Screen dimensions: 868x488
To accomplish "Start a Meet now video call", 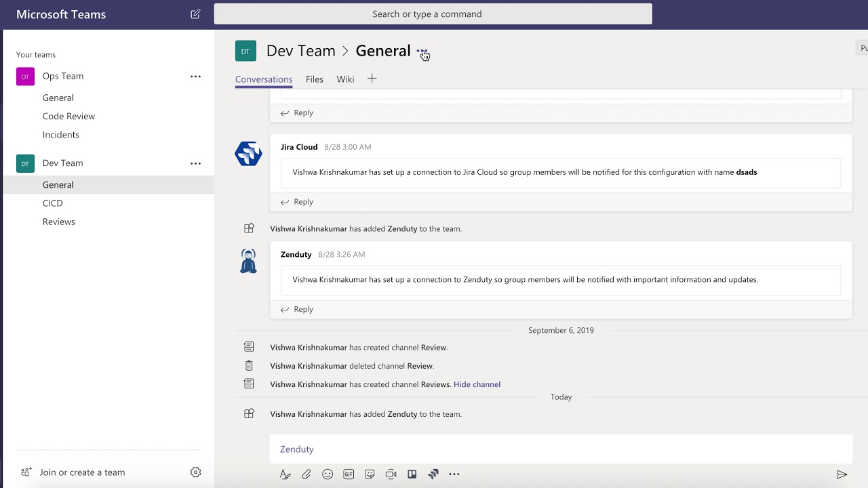I will point(391,474).
